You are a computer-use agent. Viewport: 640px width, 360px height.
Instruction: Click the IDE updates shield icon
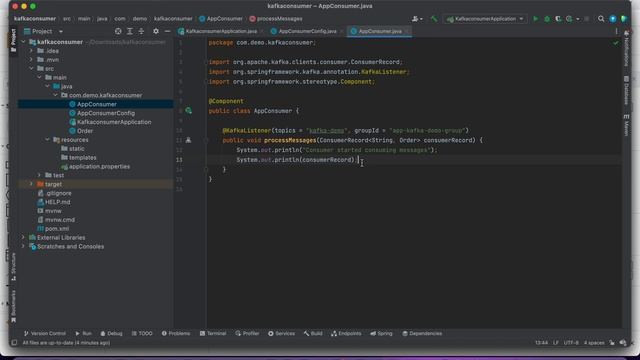624,19
